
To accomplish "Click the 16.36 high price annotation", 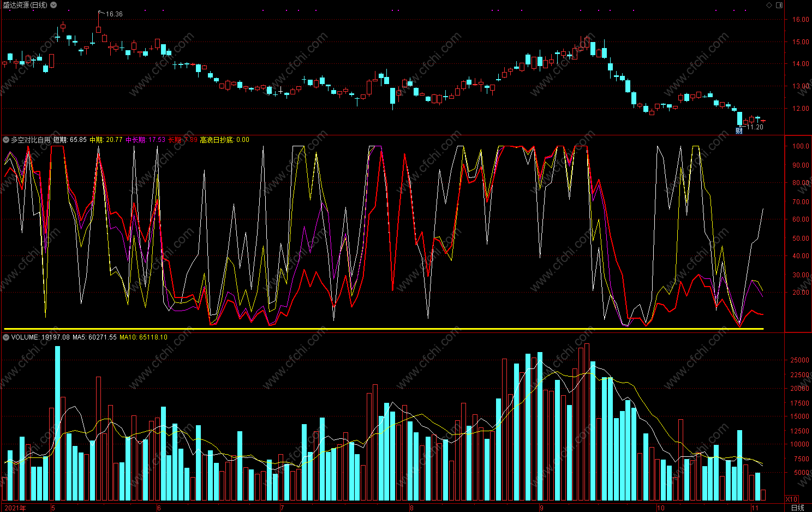I will coord(114,14).
